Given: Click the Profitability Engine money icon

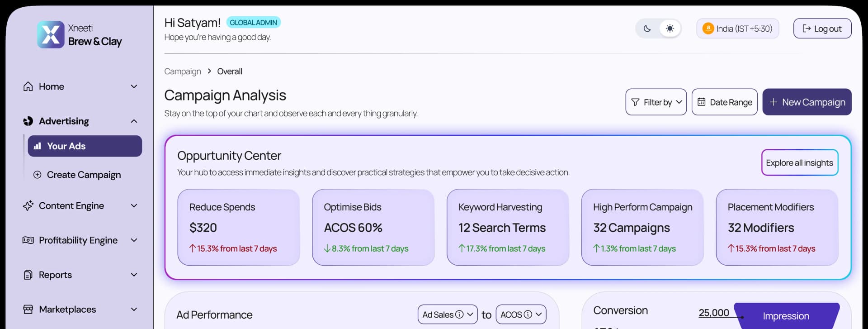Looking at the screenshot, I should (28, 240).
